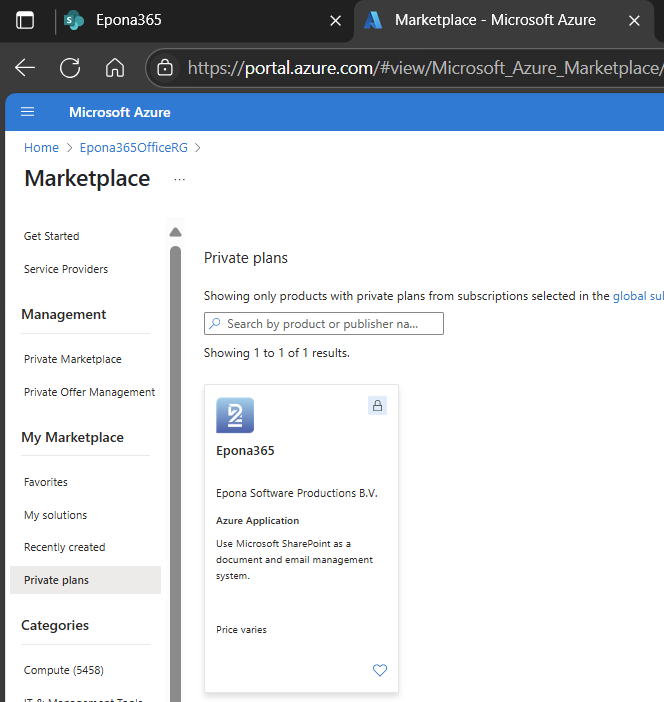The width and height of the screenshot is (664, 702).
Task: Click the search by product input field
Action: pyautogui.click(x=324, y=324)
